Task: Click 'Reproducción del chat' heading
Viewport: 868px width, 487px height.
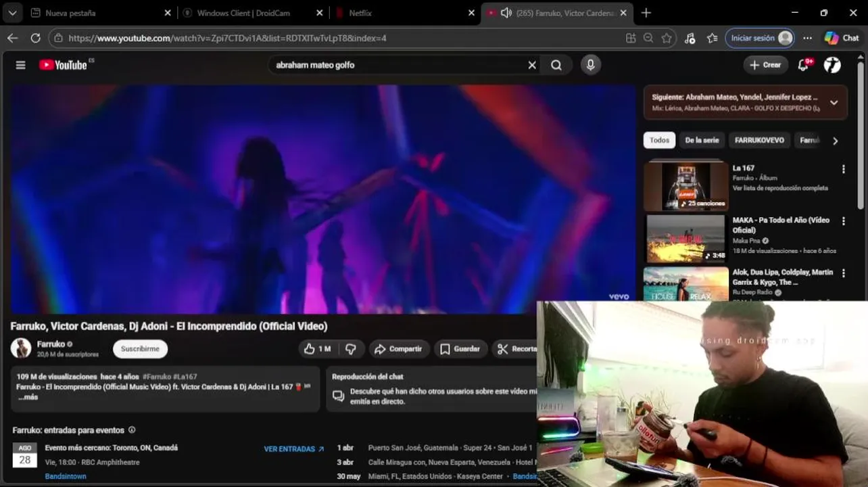Action: coord(368,377)
